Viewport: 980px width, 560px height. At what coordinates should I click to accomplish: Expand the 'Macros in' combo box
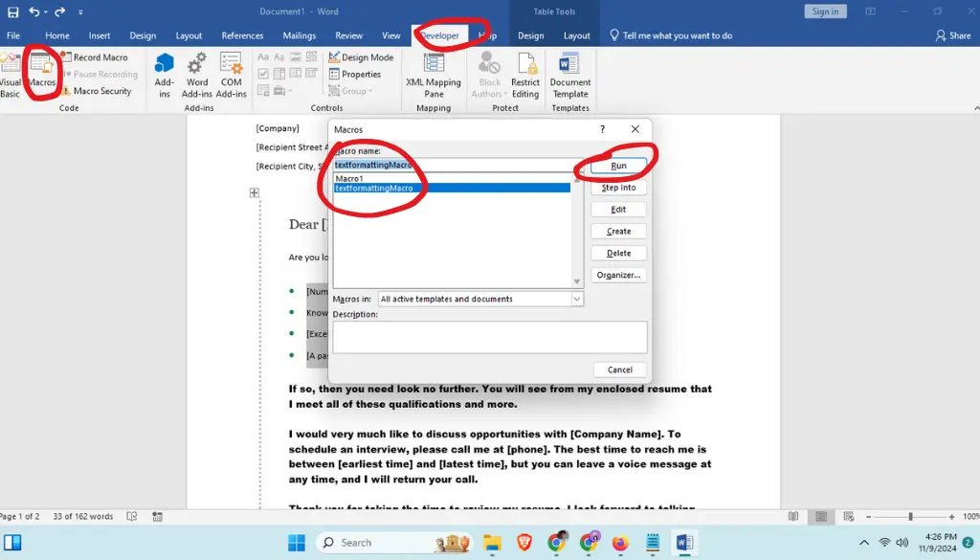pyautogui.click(x=577, y=299)
